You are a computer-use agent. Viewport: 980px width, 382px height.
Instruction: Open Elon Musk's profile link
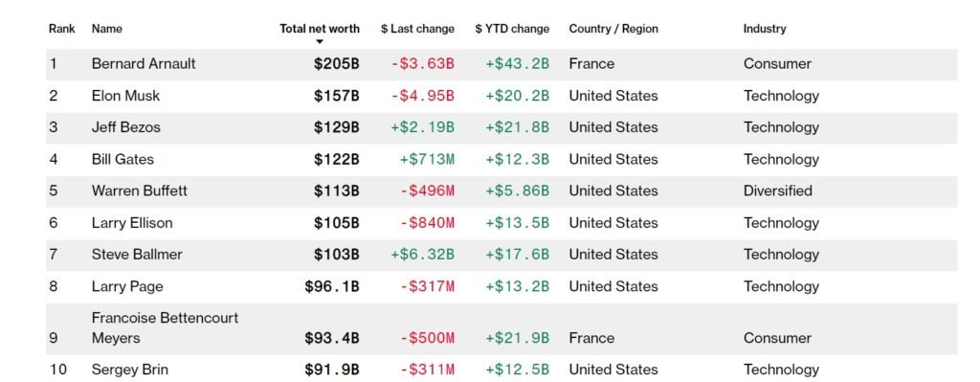point(125,96)
